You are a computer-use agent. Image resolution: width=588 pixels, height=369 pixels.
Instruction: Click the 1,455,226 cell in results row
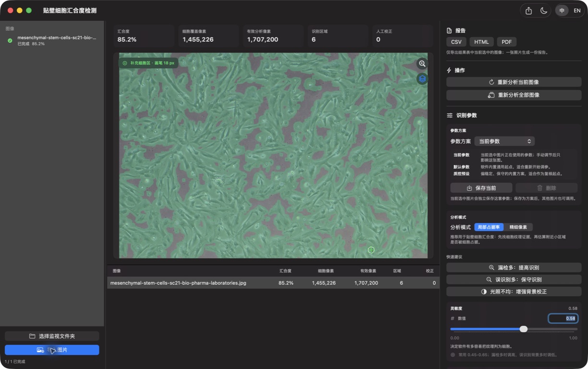(x=324, y=283)
